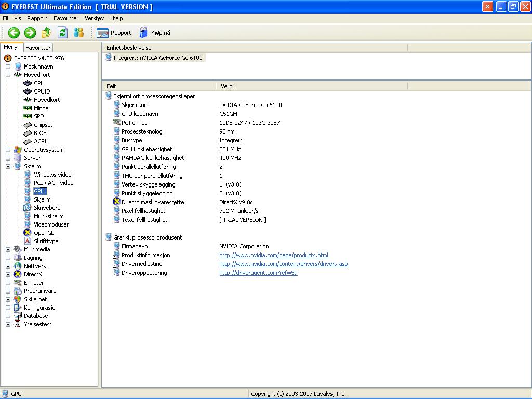Select the Skrivebord desktop icon
Image resolution: width=532 pixels, height=399 pixels.
point(28,208)
